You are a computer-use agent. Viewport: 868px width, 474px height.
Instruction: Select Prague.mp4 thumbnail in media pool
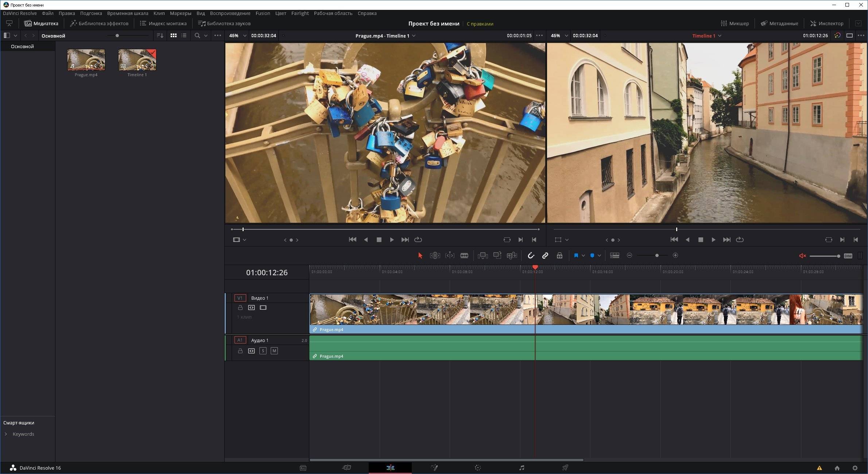click(86, 60)
